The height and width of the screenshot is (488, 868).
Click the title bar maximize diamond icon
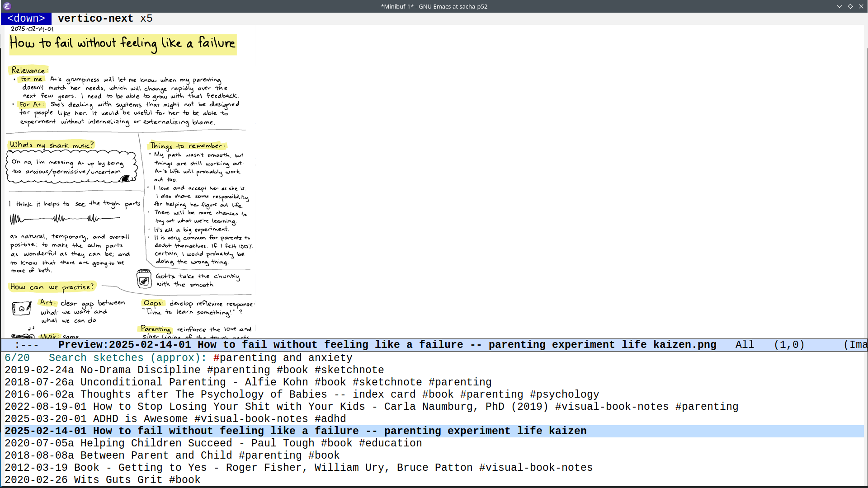point(850,6)
